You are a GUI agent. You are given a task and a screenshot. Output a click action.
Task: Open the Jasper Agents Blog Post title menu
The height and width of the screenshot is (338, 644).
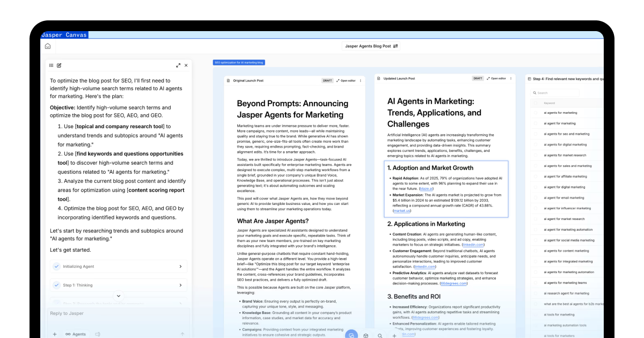371,46
